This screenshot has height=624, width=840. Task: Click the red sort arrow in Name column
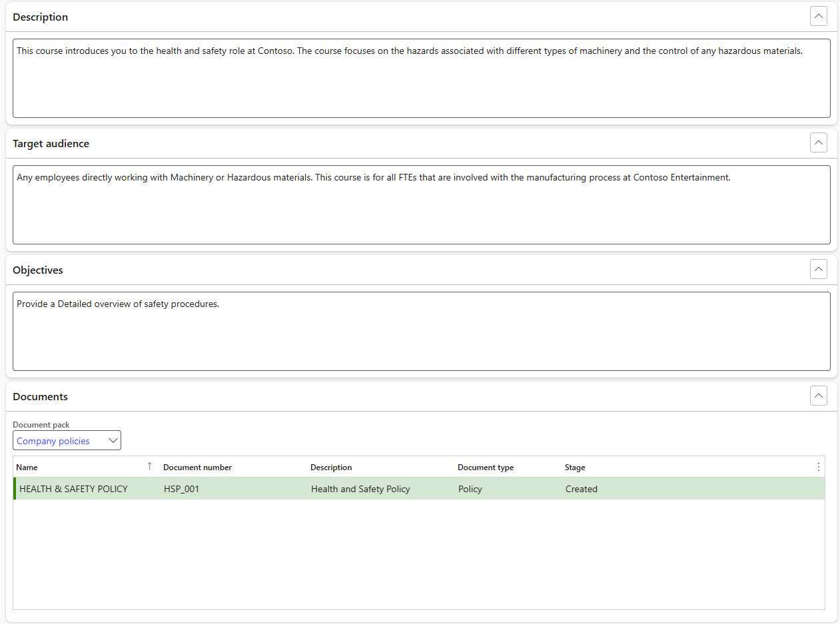coord(149,467)
